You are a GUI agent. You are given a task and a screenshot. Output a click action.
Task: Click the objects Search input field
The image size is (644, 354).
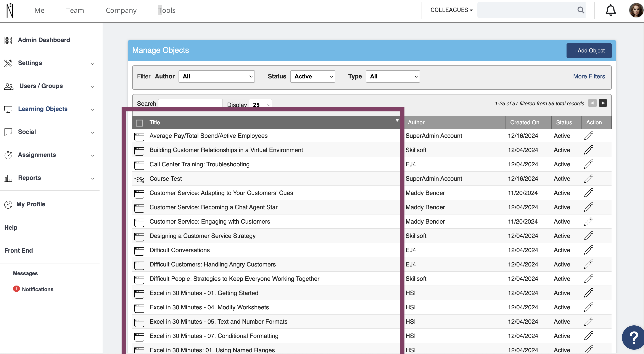(190, 103)
